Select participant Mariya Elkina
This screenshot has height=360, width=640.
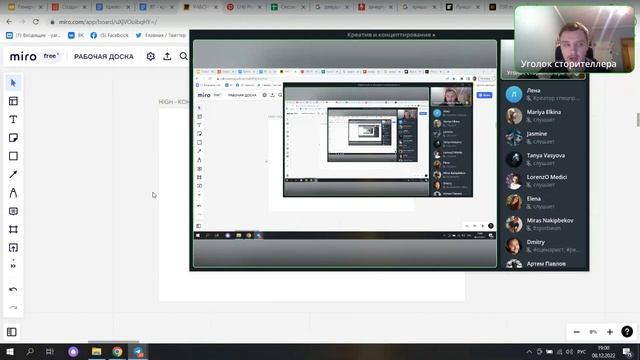click(543, 116)
